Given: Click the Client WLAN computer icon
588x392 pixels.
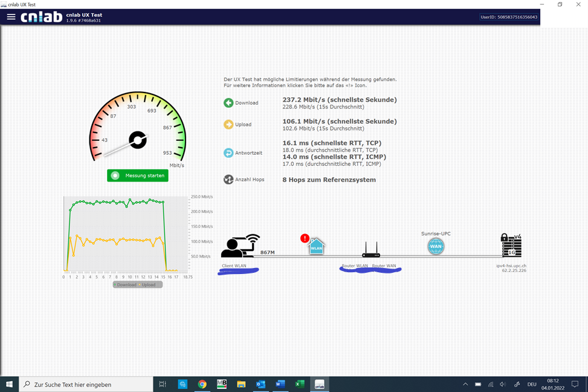Looking at the screenshot, I should (239, 247).
